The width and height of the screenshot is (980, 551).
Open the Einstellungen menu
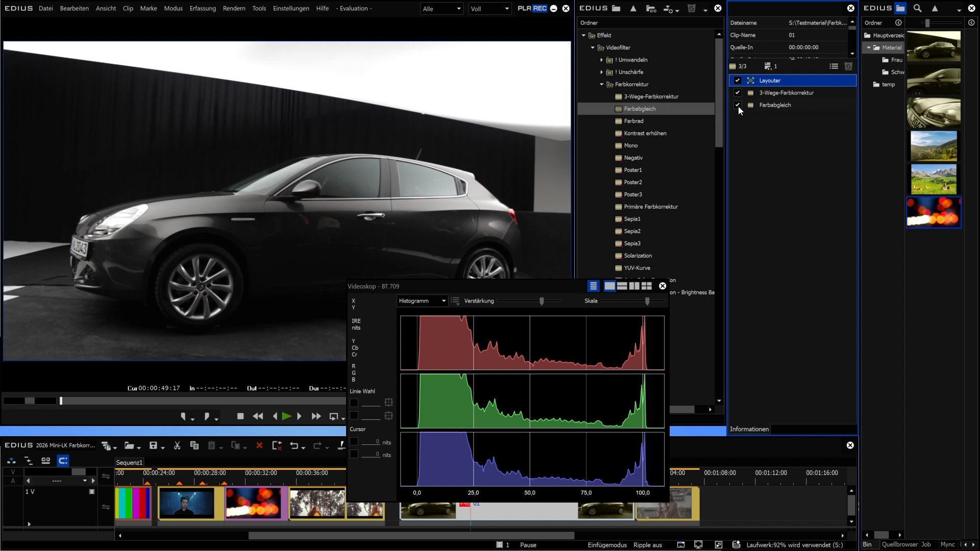(291, 8)
